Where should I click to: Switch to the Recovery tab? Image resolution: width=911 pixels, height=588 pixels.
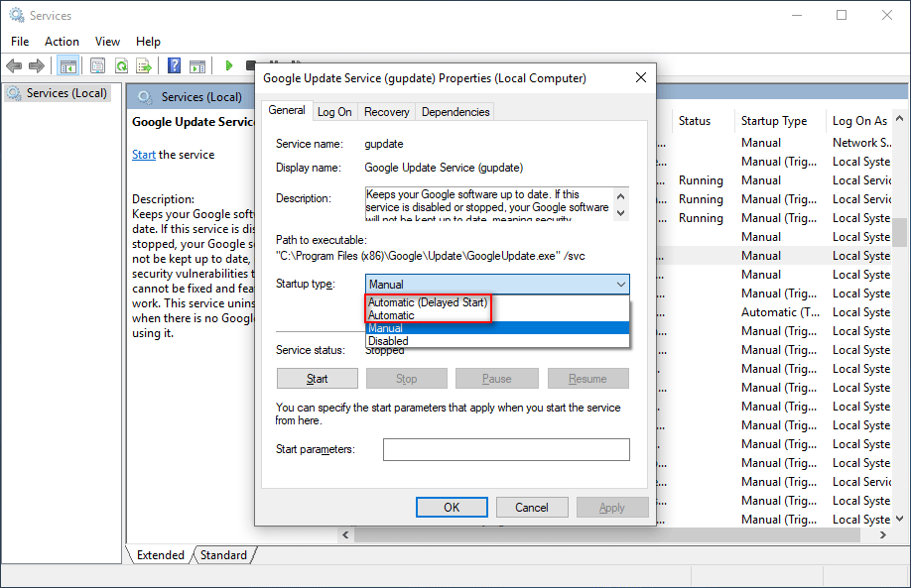pos(386,112)
